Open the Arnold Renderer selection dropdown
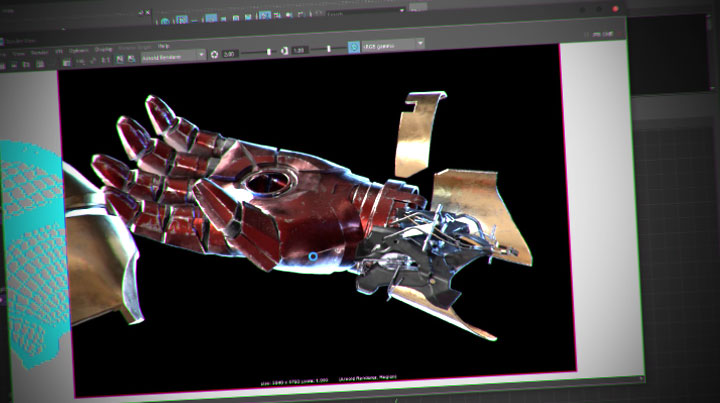 click(173, 56)
